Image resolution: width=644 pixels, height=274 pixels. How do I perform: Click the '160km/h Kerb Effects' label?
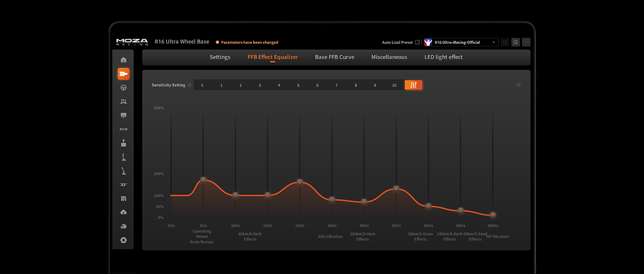tap(363, 236)
